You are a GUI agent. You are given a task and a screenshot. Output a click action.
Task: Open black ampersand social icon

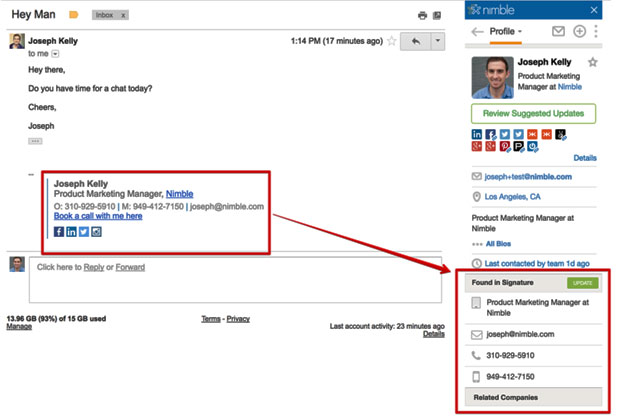561,134
